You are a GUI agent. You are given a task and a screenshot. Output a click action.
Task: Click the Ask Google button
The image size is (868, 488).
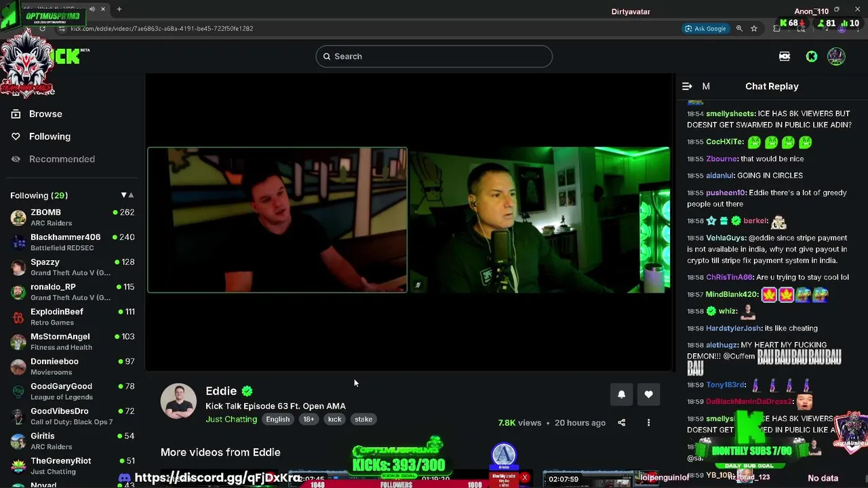point(705,28)
